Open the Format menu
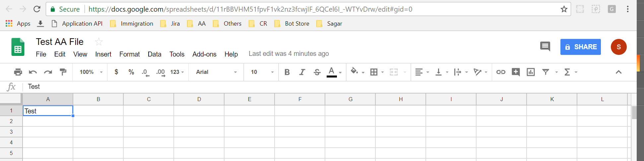Viewport: 644px width, 161px height. click(129, 54)
